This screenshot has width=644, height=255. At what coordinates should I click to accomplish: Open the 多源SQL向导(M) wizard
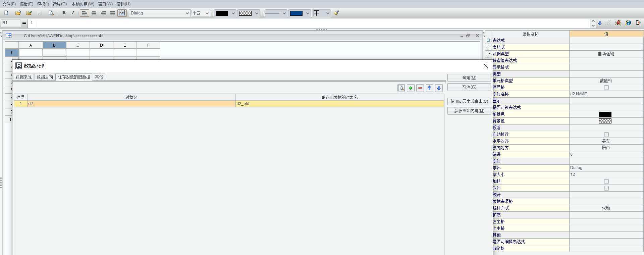coord(469,111)
